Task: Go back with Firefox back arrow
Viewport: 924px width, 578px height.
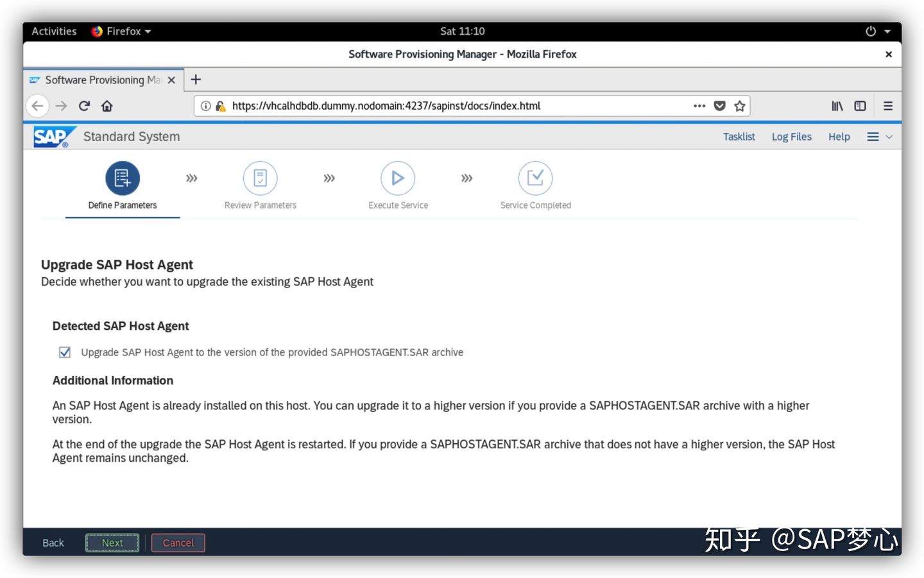Action: click(38, 106)
